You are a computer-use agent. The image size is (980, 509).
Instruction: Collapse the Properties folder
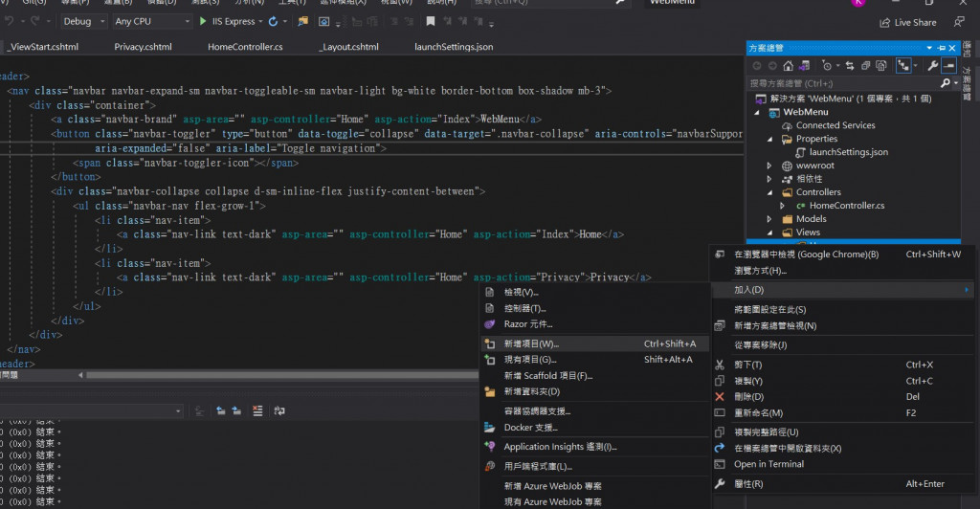[x=769, y=140]
